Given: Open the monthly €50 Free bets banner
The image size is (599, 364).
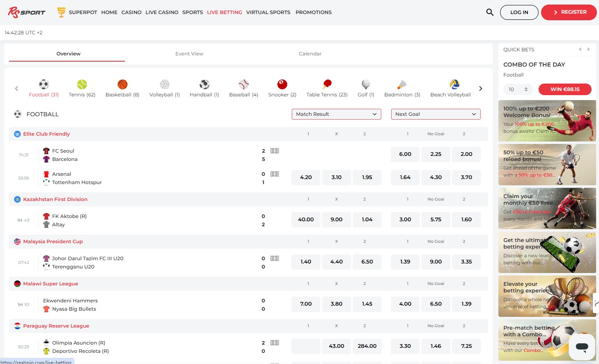Looking at the screenshot, I should 547,208.
